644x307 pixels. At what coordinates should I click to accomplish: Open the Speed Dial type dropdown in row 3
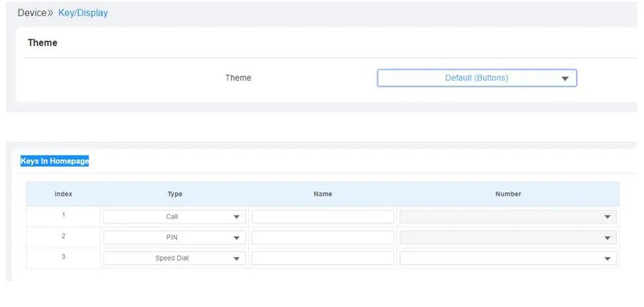(x=174, y=258)
